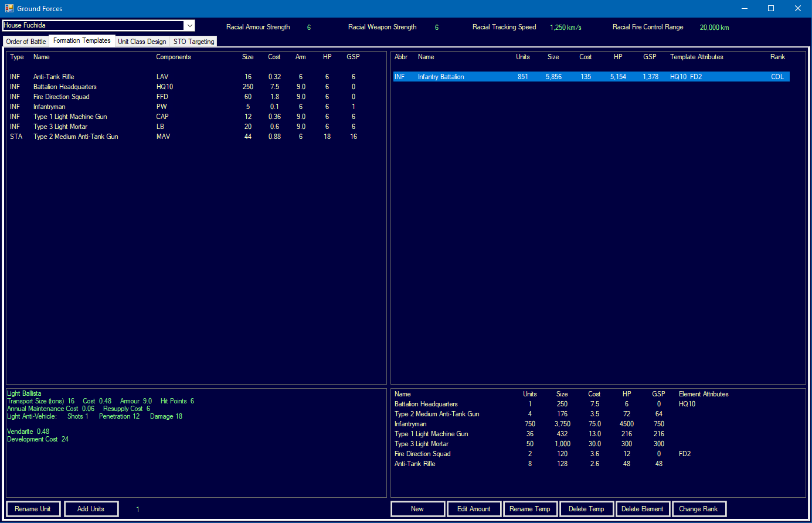Select the Anti-Tank Rifle unit row
Viewport: 812px width, 523px height.
pyautogui.click(x=196, y=77)
